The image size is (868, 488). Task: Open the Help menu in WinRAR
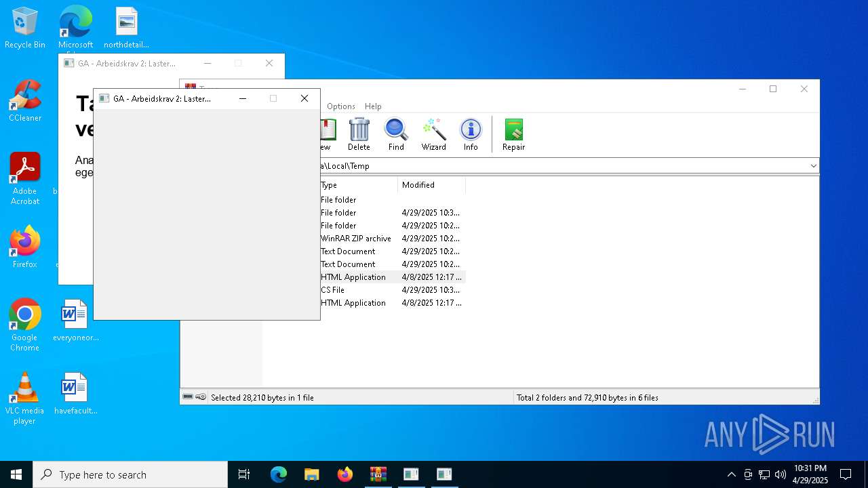373,106
